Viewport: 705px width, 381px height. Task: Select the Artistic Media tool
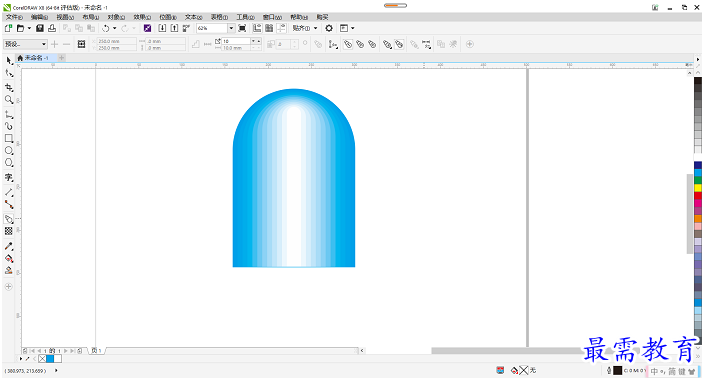pos(9,126)
